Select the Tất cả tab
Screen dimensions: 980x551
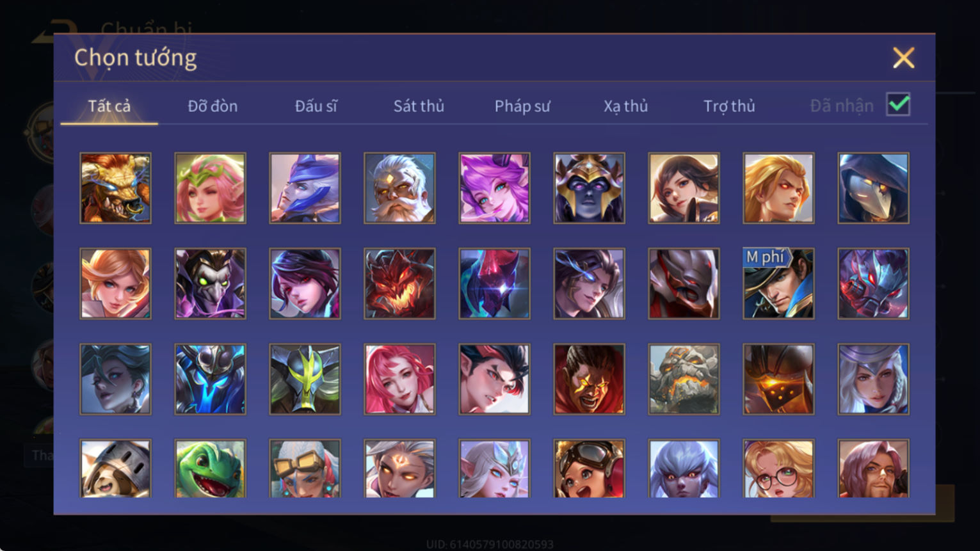tap(109, 106)
